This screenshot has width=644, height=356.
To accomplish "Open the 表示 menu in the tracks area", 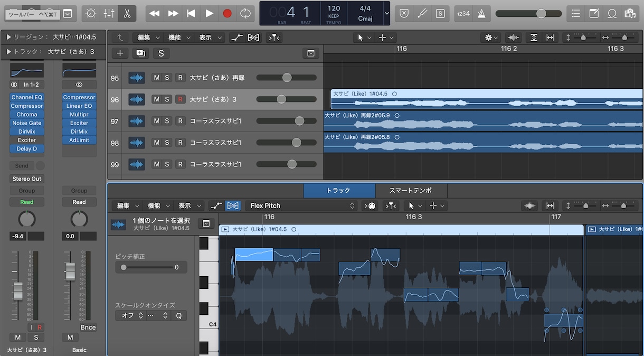I will (x=211, y=38).
